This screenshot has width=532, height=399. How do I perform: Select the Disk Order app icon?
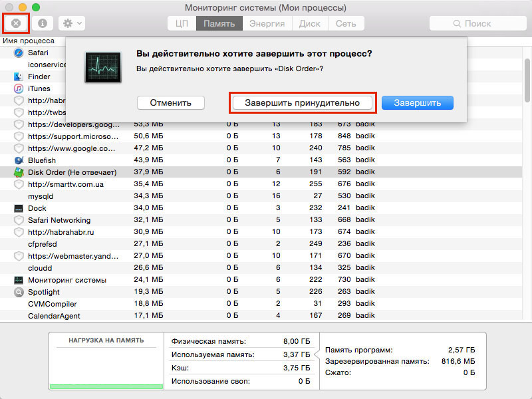coord(19,172)
